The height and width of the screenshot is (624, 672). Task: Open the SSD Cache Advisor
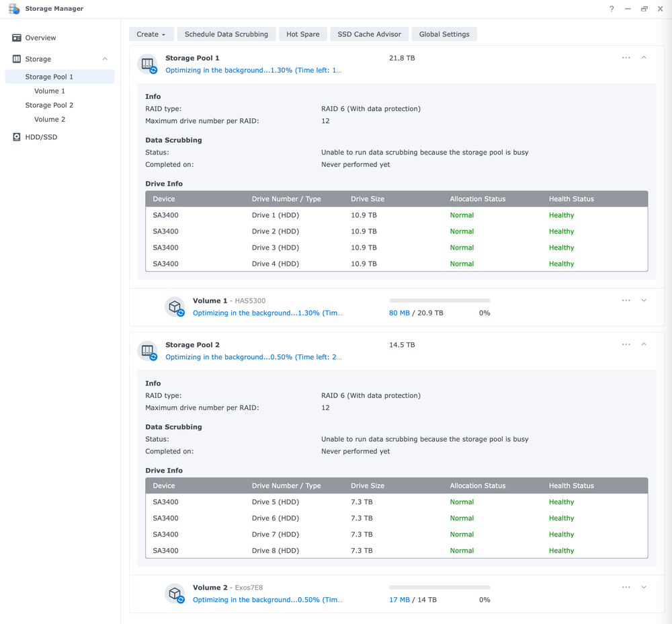(369, 34)
